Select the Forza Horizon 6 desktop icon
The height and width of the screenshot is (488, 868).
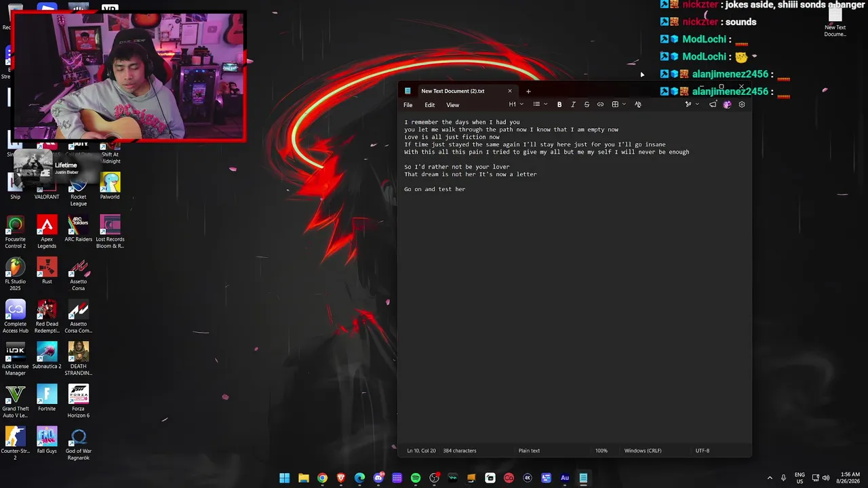coord(78,401)
